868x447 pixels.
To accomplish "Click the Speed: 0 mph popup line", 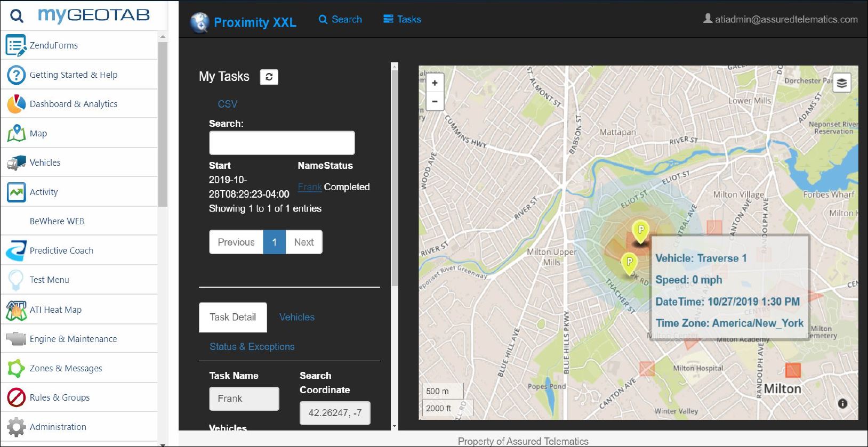I will point(689,280).
